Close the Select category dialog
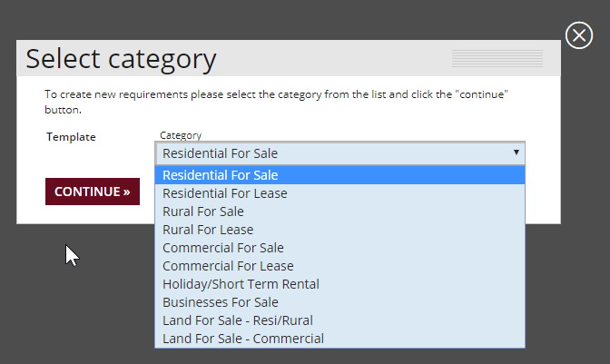The width and height of the screenshot is (610, 364). tap(578, 35)
